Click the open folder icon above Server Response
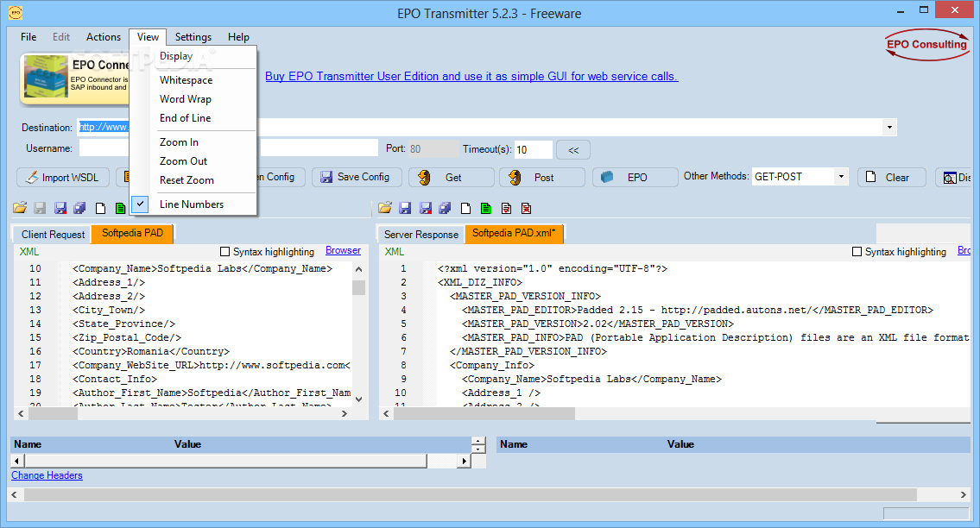 click(x=385, y=208)
